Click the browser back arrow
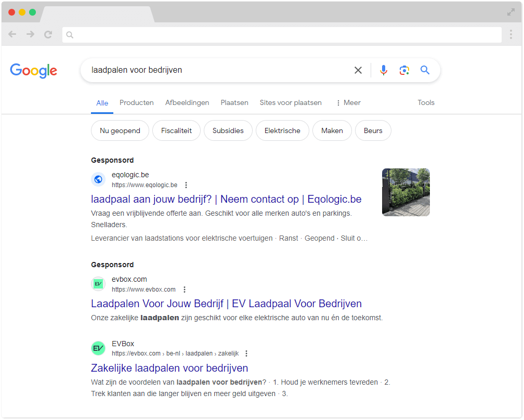The image size is (524, 420). click(x=12, y=34)
